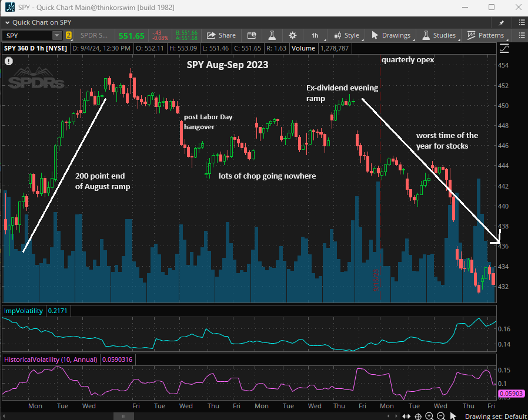Click the lots of chop going nowhere note
Screen dimensions: 528x420
pyautogui.click(x=268, y=176)
